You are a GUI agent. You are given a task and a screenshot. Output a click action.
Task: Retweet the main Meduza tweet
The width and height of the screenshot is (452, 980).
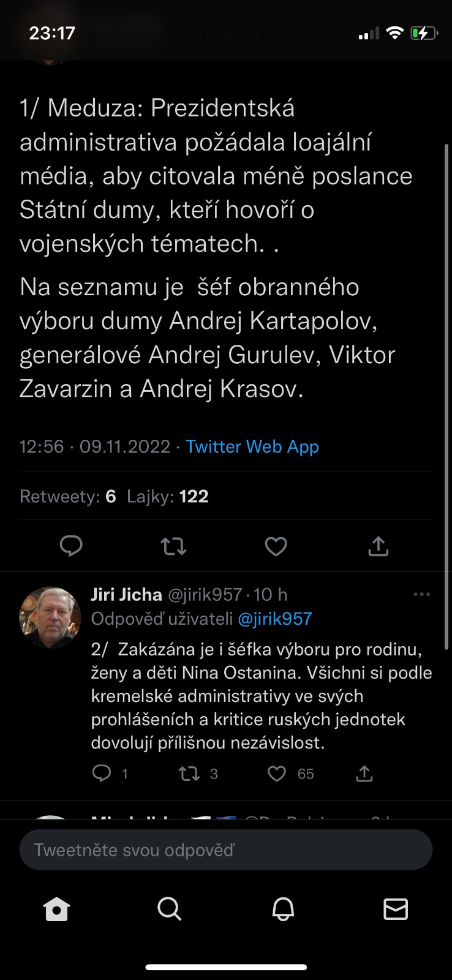[173, 545]
